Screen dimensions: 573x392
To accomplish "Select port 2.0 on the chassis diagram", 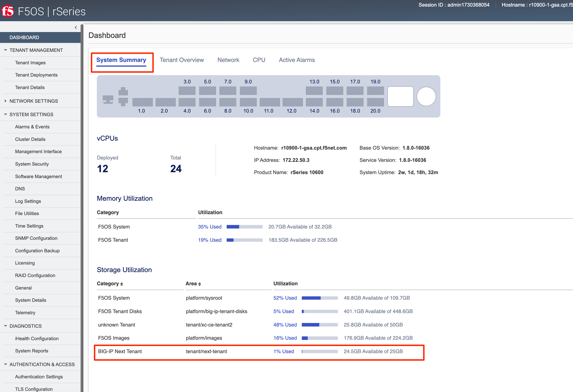I will coord(165,102).
